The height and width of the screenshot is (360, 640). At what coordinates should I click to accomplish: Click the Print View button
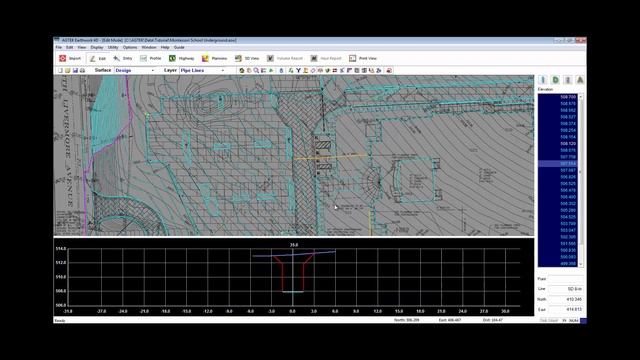click(363, 58)
